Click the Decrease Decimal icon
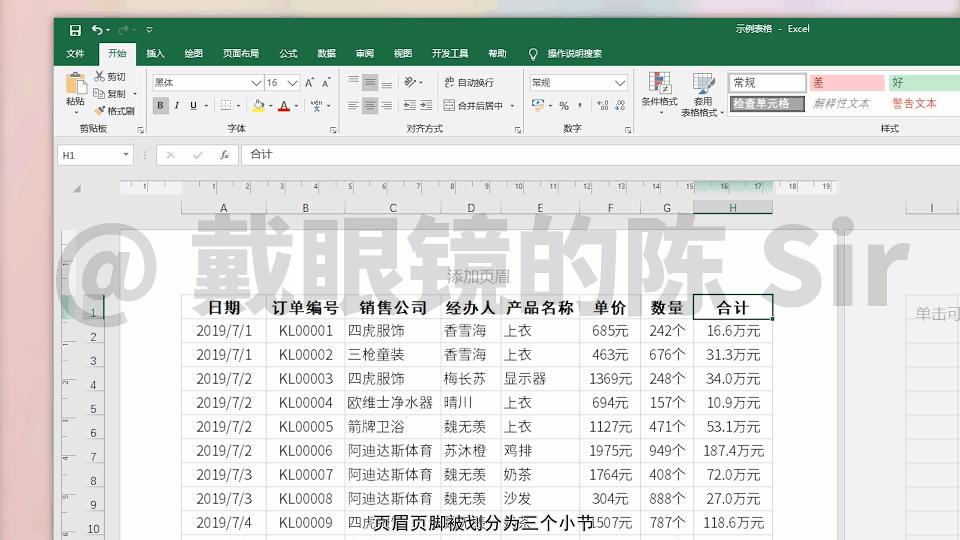This screenshot has height=540, width=960. [x=620, y=105]
